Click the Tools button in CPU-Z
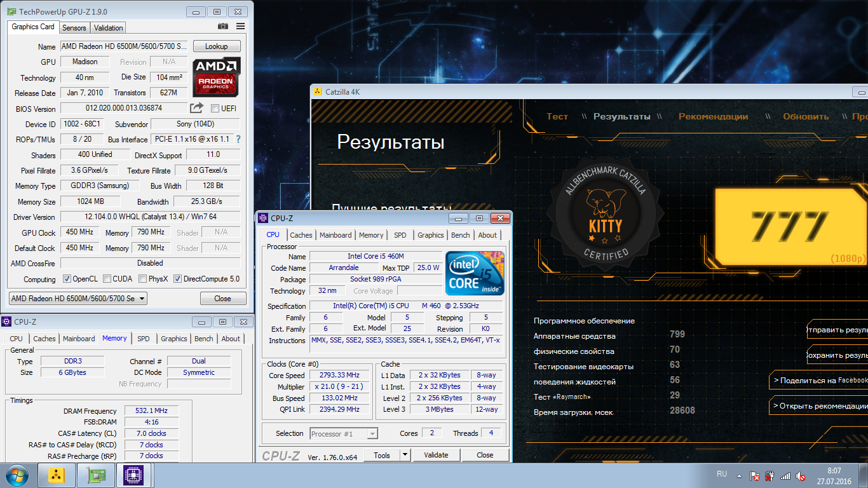 [382, 455]
